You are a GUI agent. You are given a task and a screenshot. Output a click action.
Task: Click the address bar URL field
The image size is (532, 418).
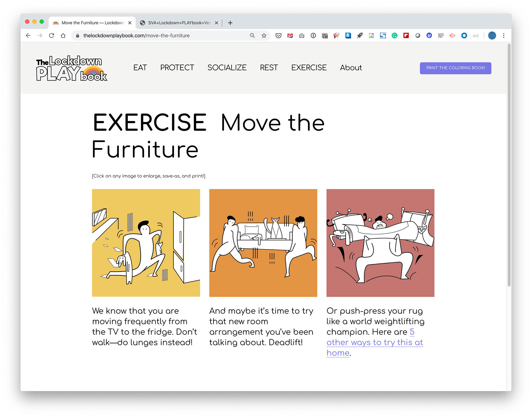click(x=163, y=35)
